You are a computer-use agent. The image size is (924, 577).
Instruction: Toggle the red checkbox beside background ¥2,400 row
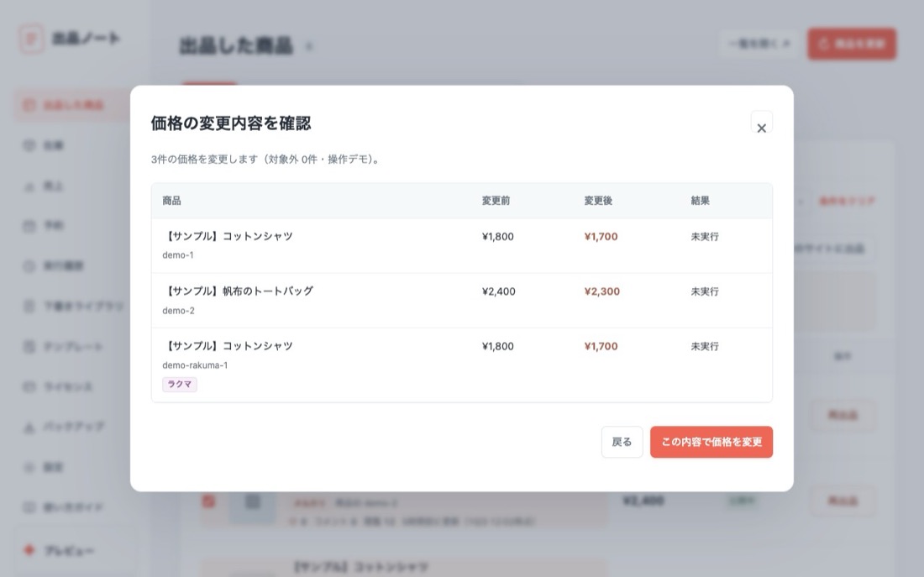tap(208, 501)
